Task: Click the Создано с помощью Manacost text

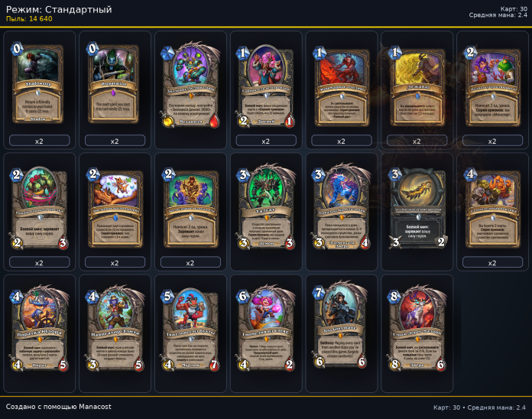Action: 58,407
